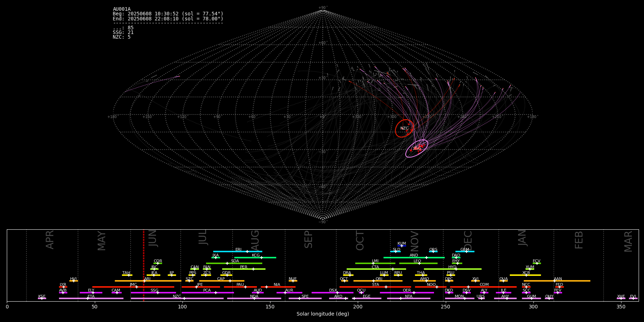This screenshot has height=322, width=644.
Task: Click the OER shower label
Action: tap(407, 291)
